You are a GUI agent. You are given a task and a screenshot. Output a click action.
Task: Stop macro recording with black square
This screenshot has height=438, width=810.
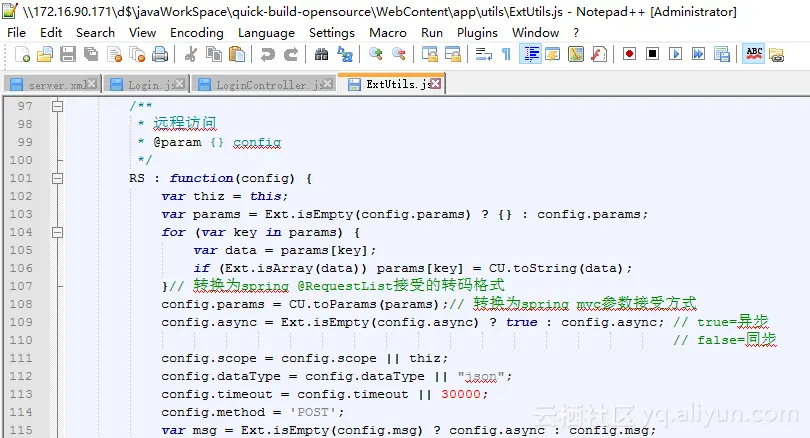click(652, 54)
